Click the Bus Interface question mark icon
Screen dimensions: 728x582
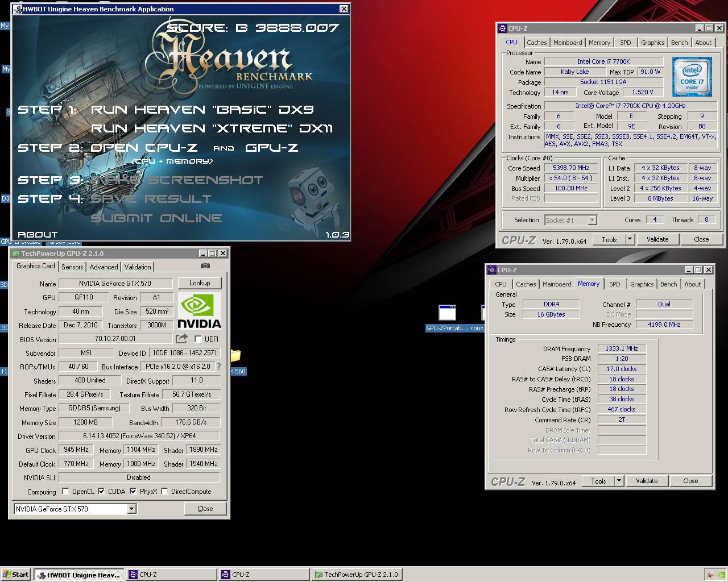pos(219,367)
